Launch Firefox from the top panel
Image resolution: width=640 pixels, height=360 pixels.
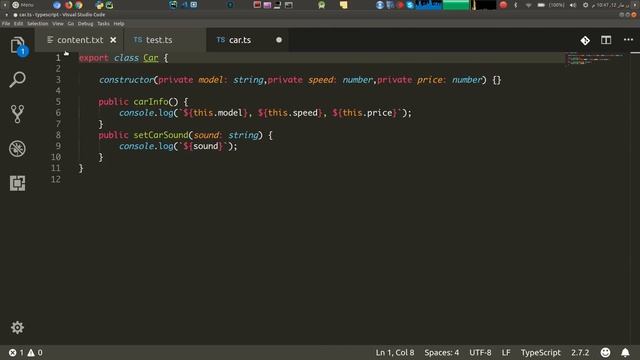pyautogui.click(x=68, y=5)
